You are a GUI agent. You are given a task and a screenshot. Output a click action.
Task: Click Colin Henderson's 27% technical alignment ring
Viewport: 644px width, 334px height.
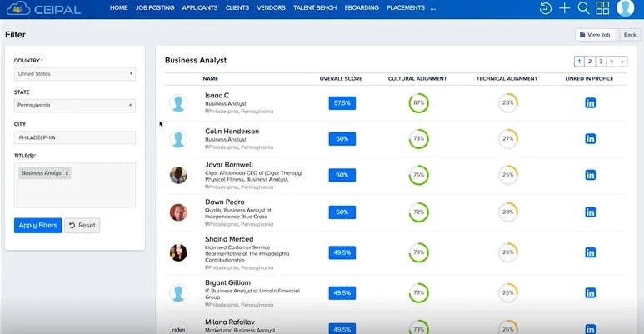508,139
